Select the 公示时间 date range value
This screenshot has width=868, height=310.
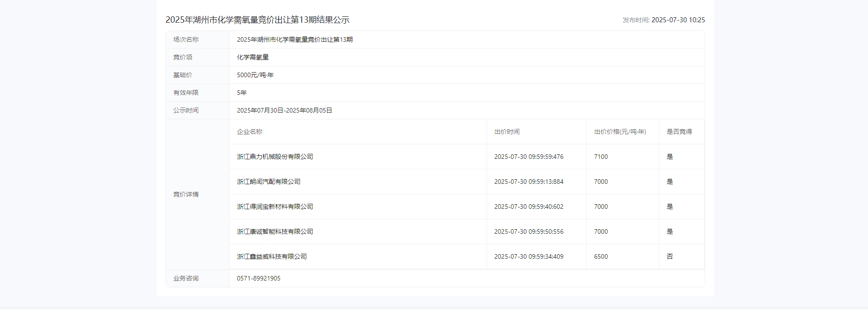[x=284, y=110]
